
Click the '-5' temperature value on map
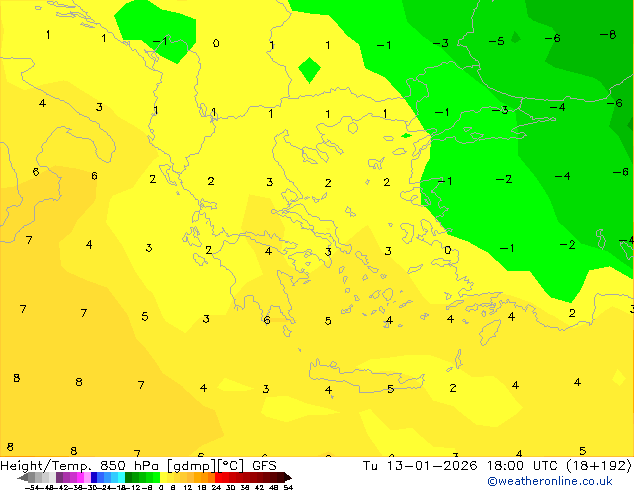(497, 41)
